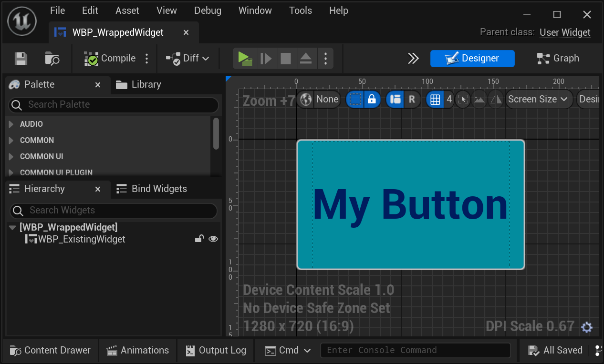Open the Output Log
This screenshot has height=364, width=604.
[x=216, y=350]
